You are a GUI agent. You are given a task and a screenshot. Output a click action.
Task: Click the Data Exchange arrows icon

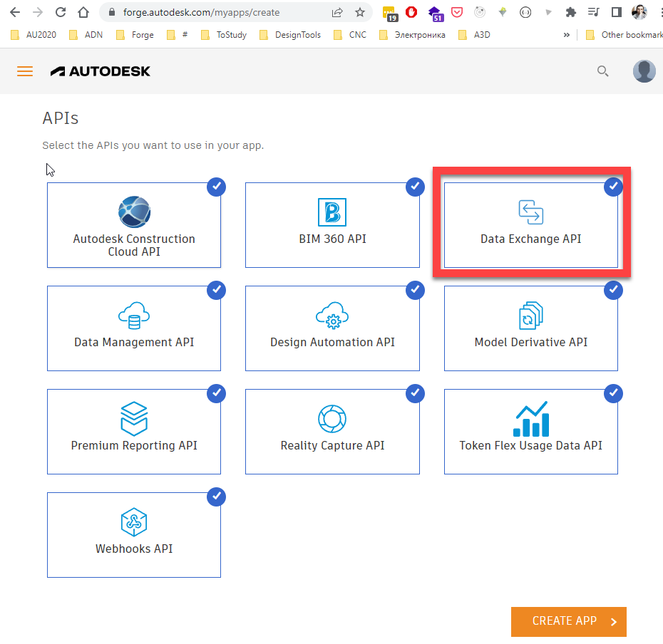click(x=531, y=212)
